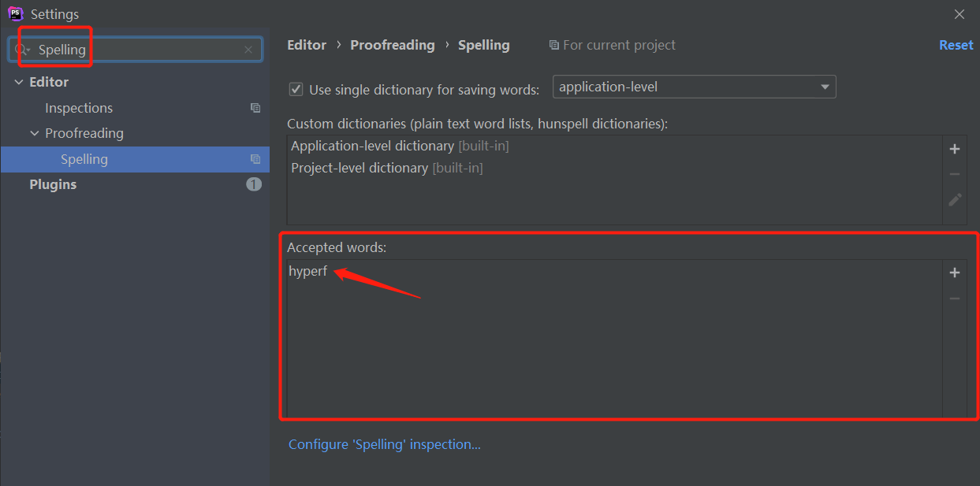Clear the Spelling search text

248,50
